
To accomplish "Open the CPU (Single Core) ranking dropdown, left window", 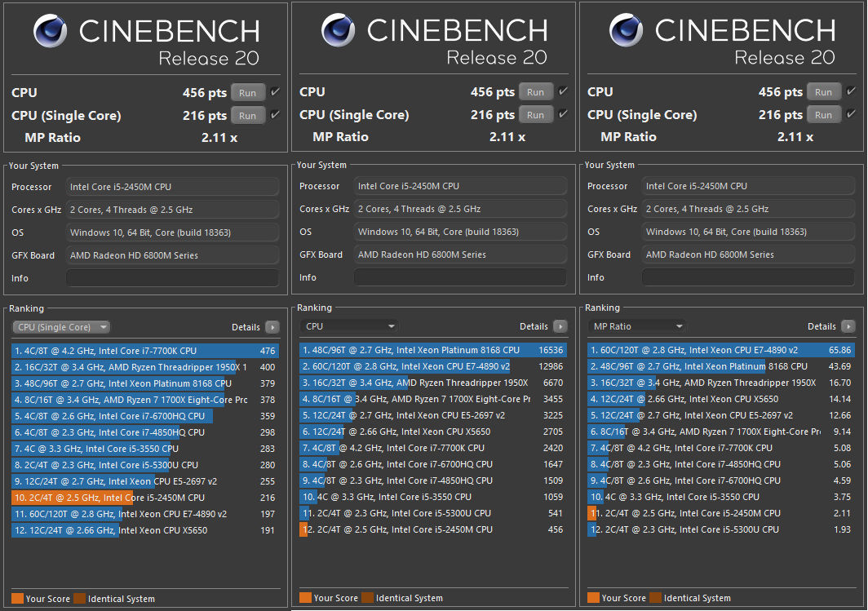I will point(60,326).
